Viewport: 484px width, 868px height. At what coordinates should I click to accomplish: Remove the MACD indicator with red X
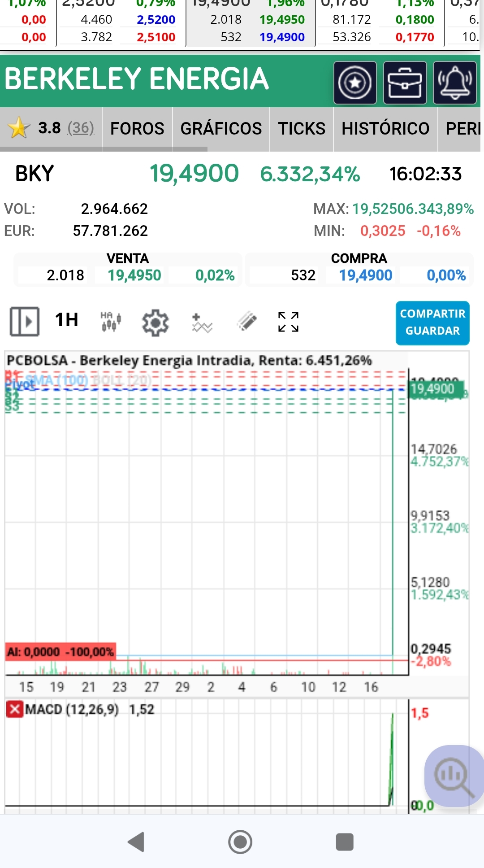[x=14, y=709]
